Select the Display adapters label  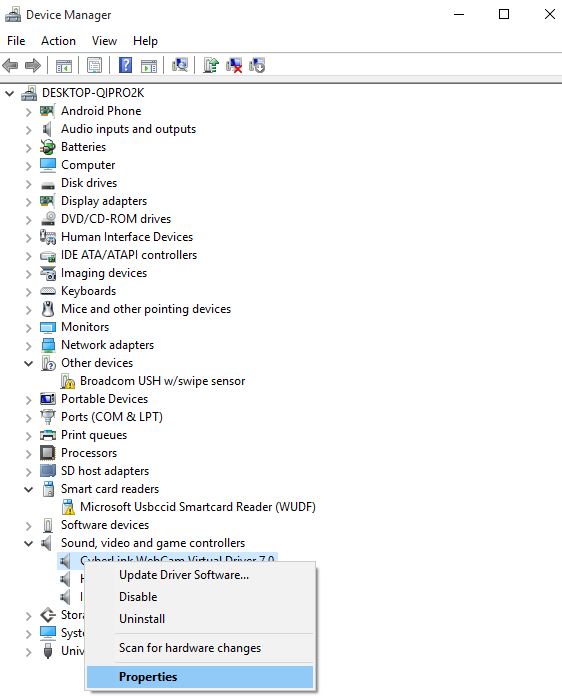[x=104, y=201]
